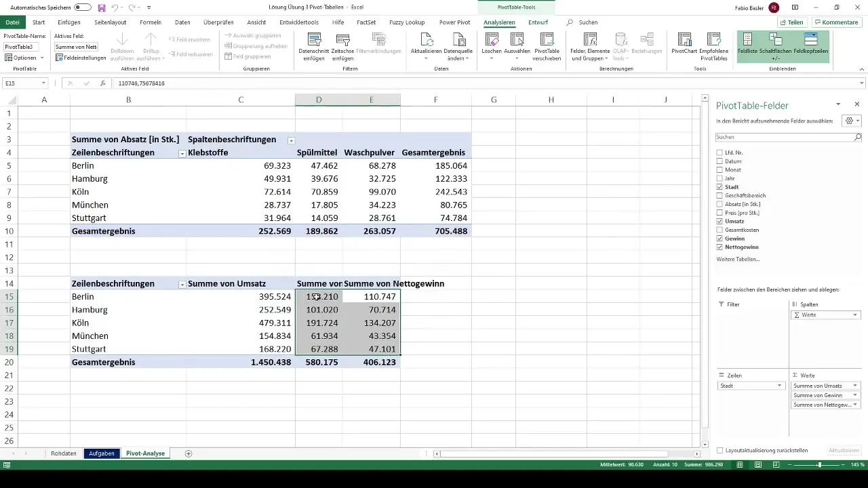This screenshot has height=488, width=868.
Task: Uncheck the Nettogewinn field
Action: [x=719, y=247]
